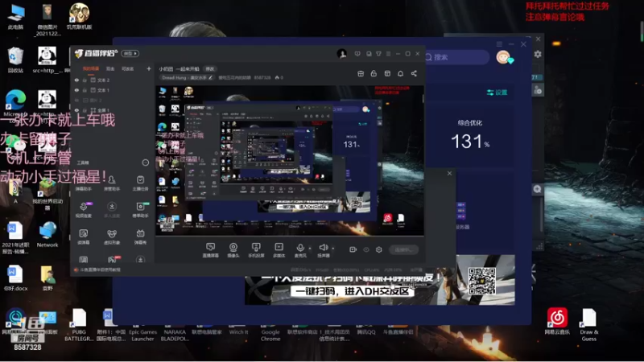Edit the Dread Hung category tag

point(187,77)
